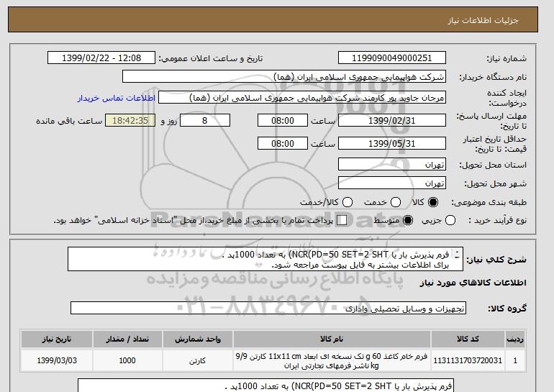
Task: Click general need description text box
Action: (x=265, y=259)
